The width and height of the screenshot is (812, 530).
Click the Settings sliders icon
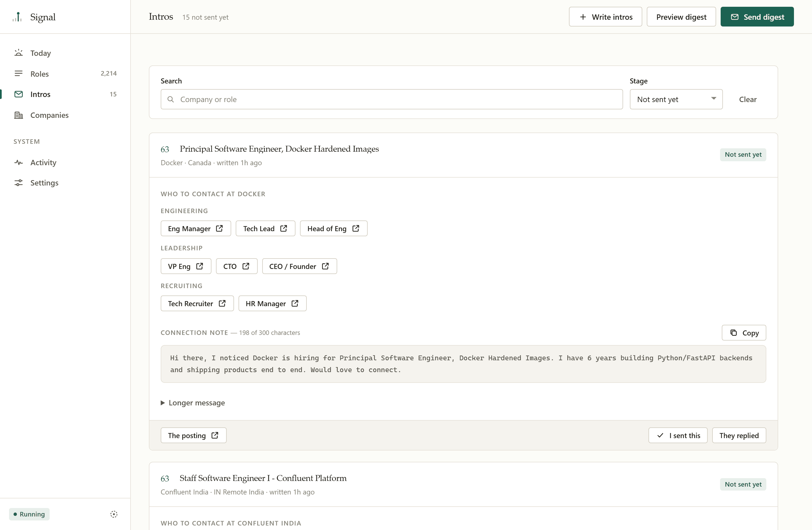[x=18, y=183]
